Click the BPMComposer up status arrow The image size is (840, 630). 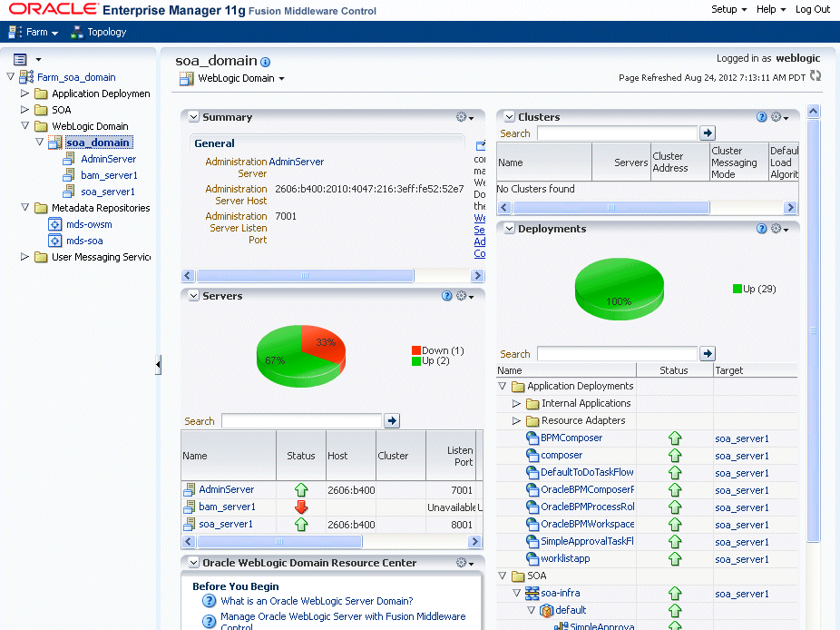tap(675, 438)
